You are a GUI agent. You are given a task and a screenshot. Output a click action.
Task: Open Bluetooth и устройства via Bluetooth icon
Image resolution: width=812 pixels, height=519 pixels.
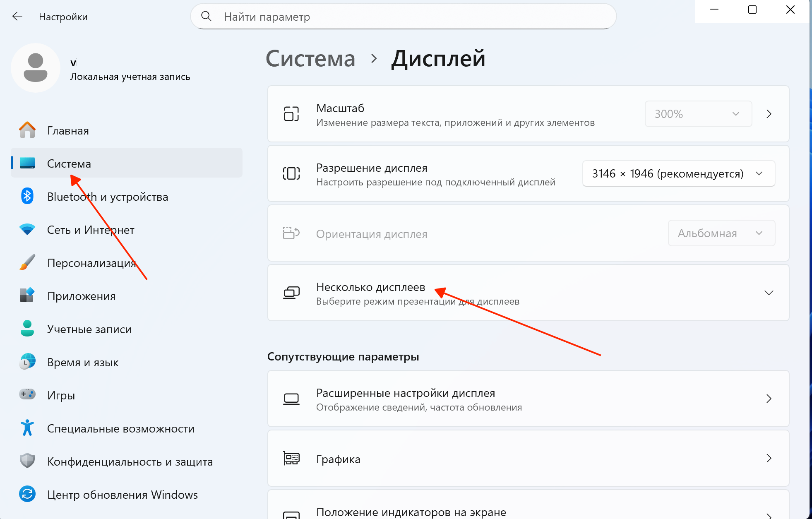[27, 196]
